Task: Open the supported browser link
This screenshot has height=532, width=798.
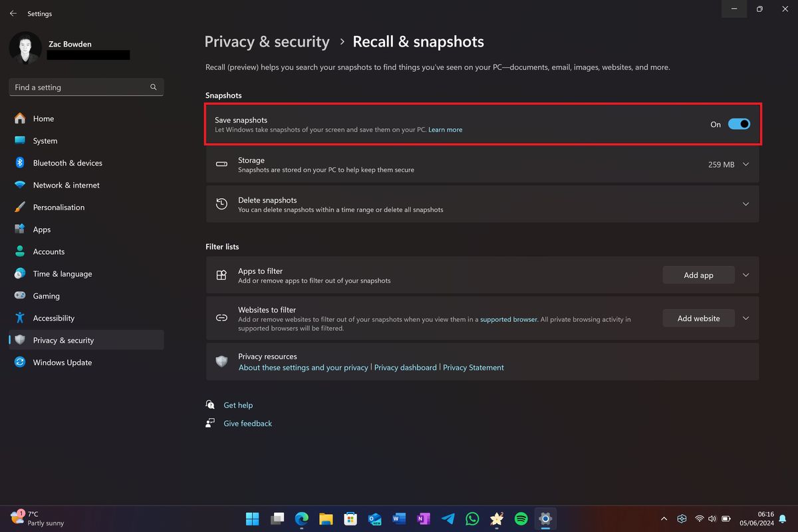Action: (x=509, y=319)
